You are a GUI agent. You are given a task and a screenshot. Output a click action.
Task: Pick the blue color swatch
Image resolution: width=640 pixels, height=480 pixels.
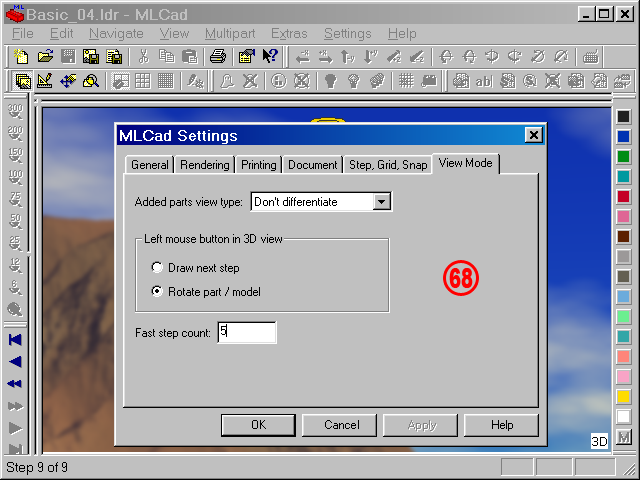(x=623, y=137)
